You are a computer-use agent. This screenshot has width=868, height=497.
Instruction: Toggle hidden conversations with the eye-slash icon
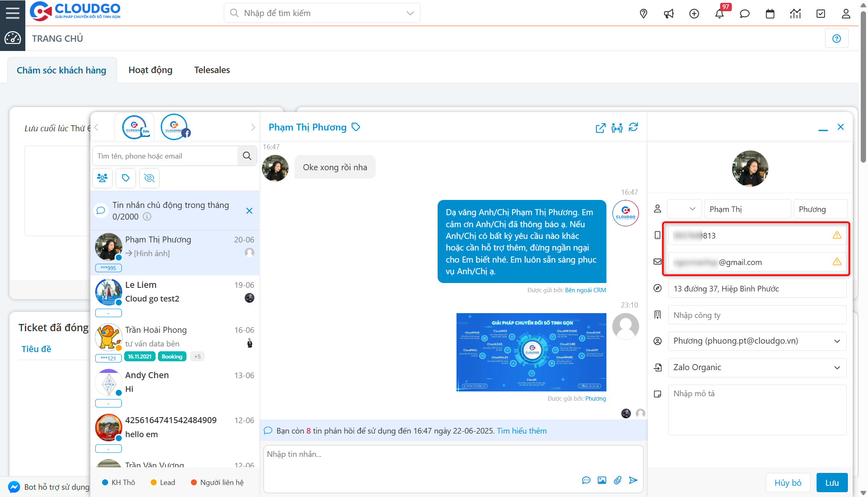coord(149,178)
